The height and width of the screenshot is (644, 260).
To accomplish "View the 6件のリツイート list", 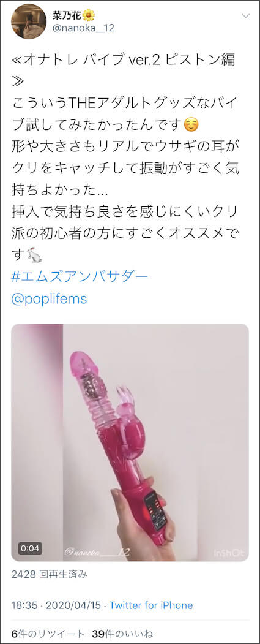I will point(48,634).
